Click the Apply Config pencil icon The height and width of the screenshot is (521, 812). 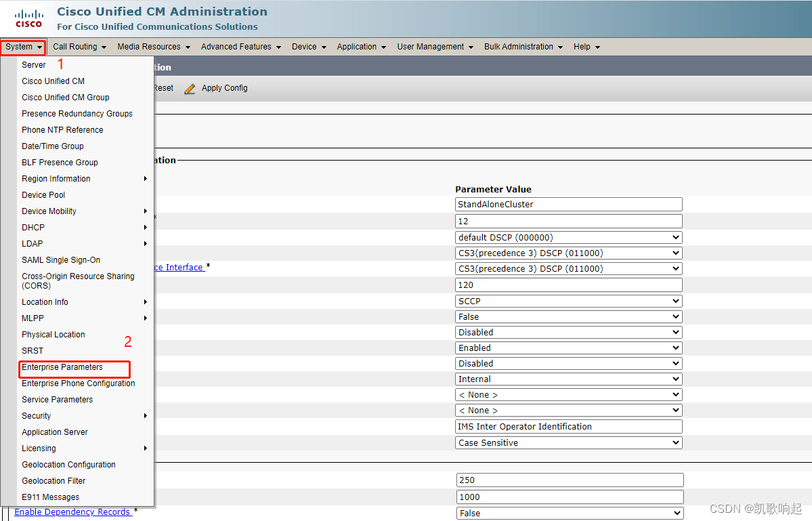click(191, 88)
